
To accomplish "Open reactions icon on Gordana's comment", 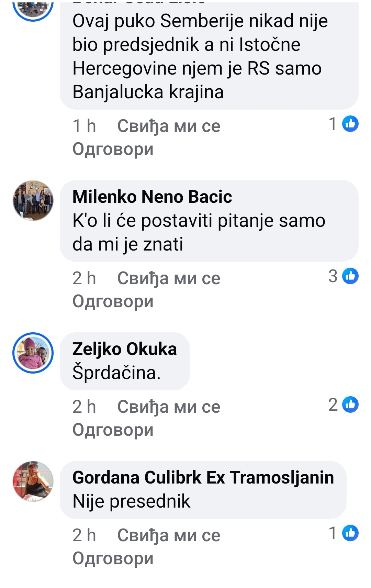I will pos(350,533).
